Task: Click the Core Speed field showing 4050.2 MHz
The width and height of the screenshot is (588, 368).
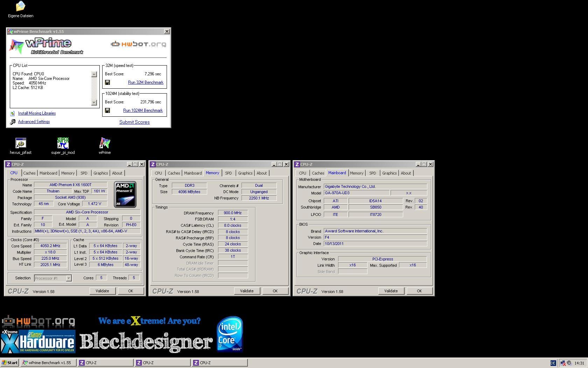Action: point(50,246)
